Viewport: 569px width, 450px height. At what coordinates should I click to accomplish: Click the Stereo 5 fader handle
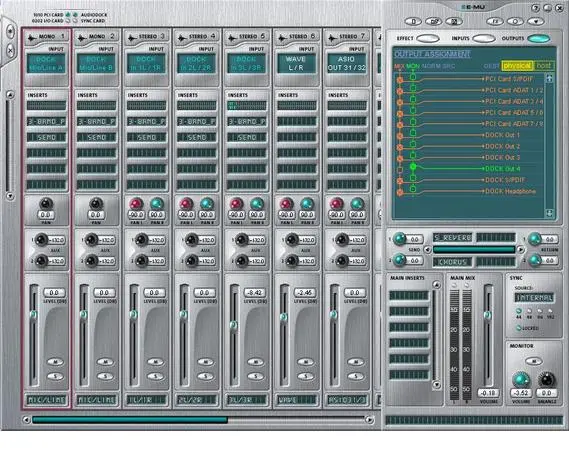click(233, 325)
